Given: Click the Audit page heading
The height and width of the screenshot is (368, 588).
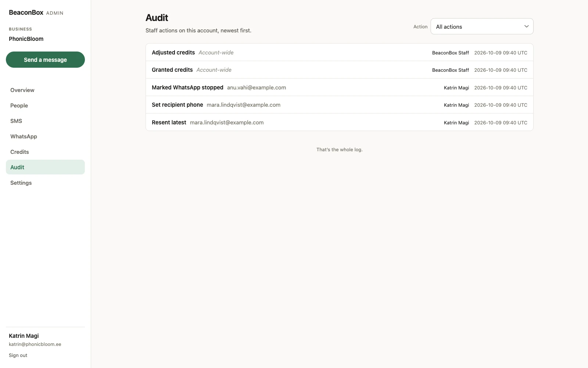Looking at the screenshot, I should click(x=157, y=18).
